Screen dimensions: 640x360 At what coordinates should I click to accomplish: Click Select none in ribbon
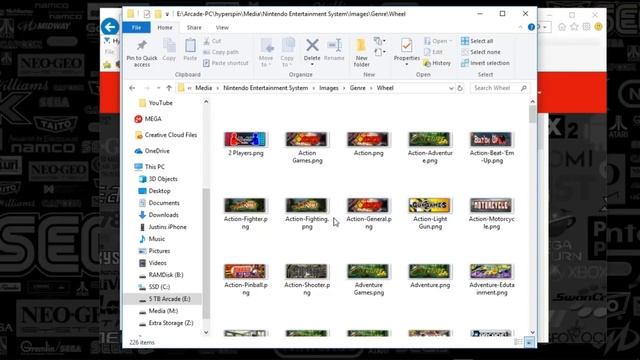[x=480, y=52]
